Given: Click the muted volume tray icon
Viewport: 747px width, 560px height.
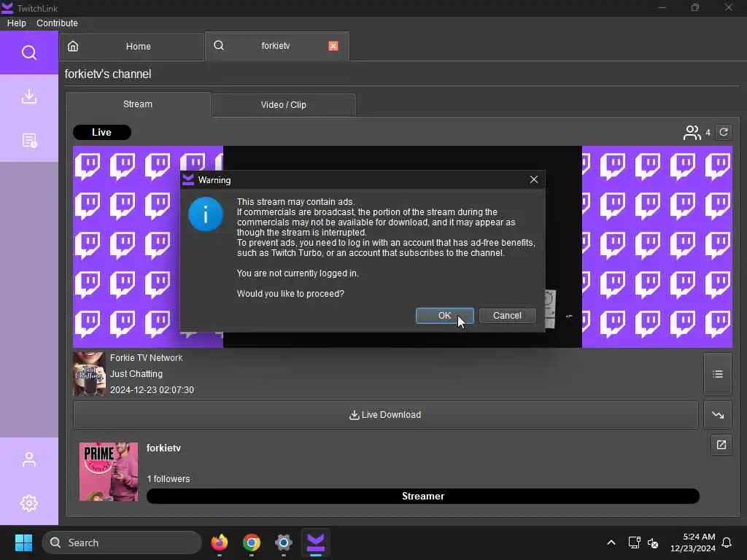Looking at the screenshot, I should (653, 542).
